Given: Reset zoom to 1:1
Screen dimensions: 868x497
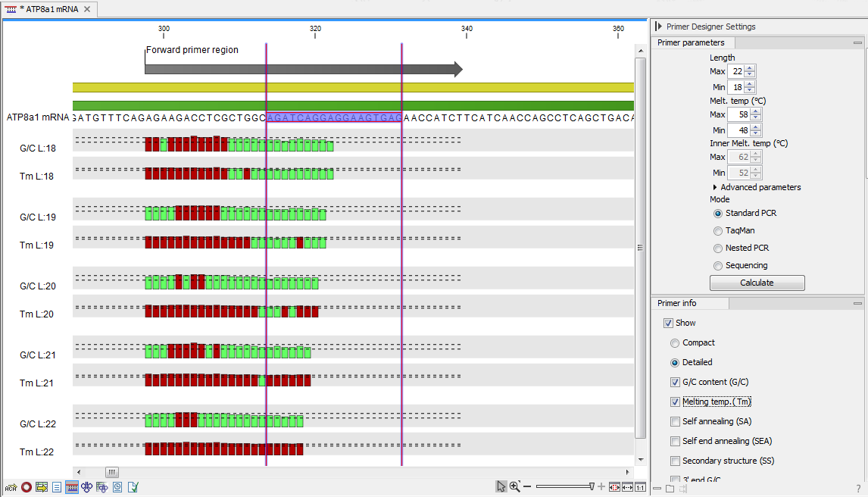Looking at the screenshot, I should pyautogui.click(x=640, y=486).
